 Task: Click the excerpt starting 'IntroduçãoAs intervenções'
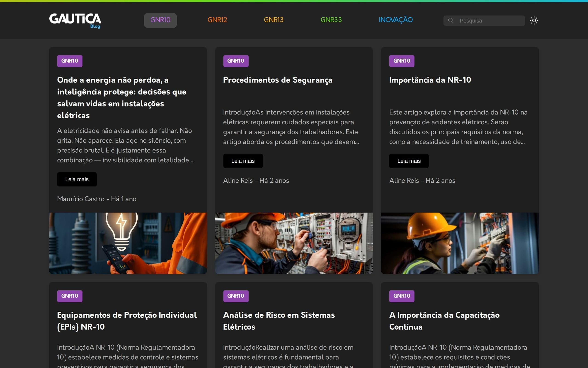tap(291, 127)
